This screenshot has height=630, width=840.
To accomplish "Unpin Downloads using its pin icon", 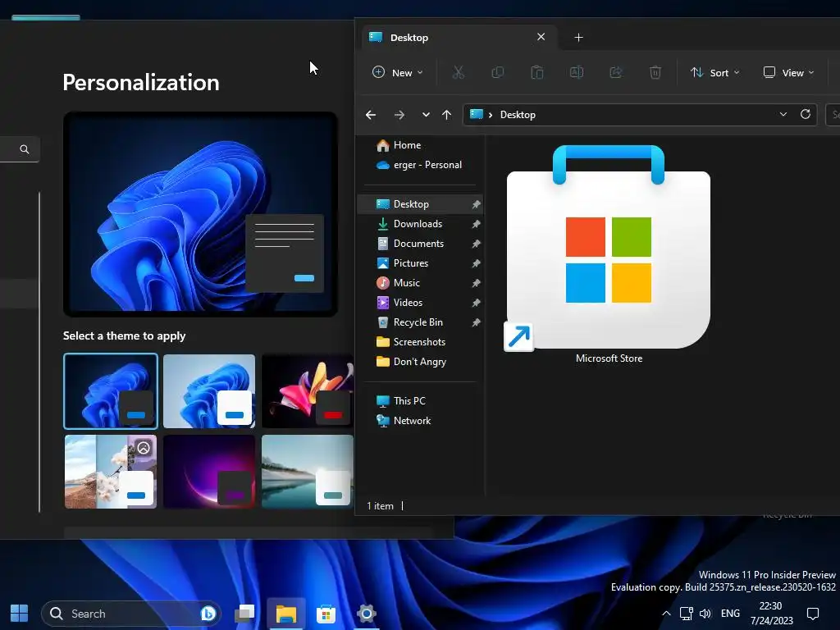I will (476, 224).
